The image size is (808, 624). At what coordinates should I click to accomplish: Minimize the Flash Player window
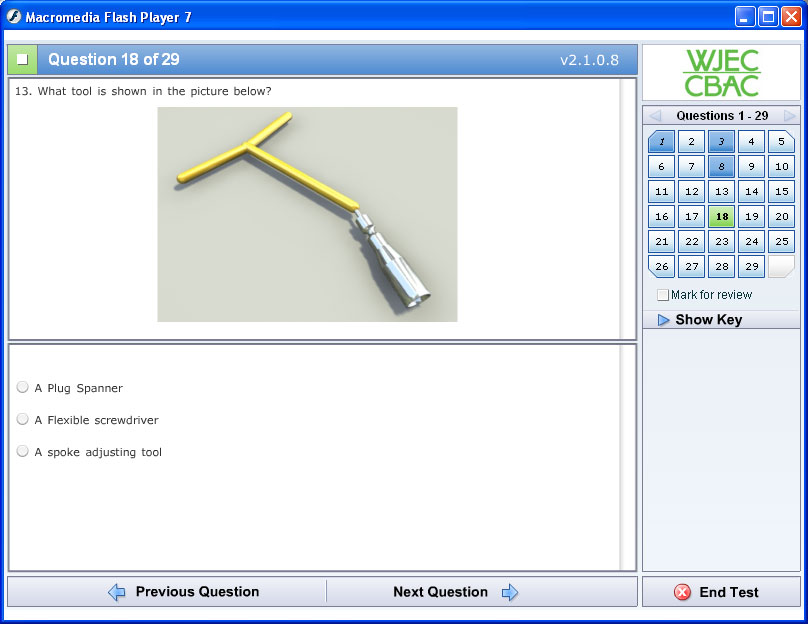pyautogui.click(x=744, y=17)
